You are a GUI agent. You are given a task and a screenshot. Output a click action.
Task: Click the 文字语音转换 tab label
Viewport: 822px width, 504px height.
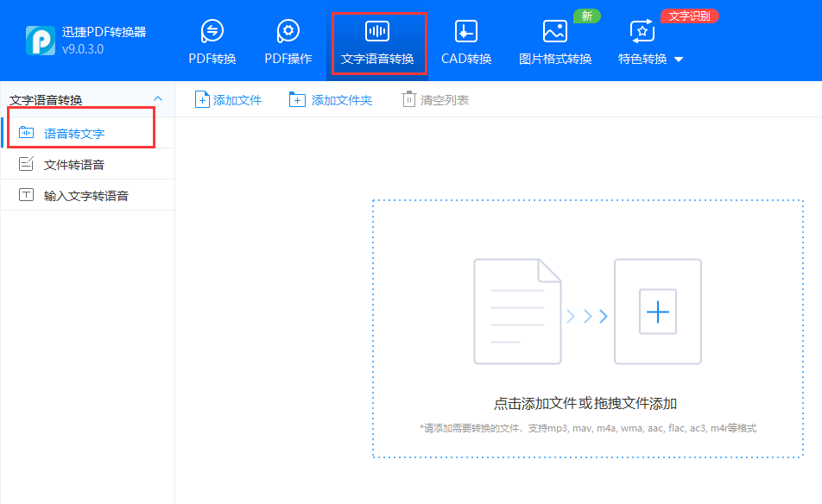[377, 59]
